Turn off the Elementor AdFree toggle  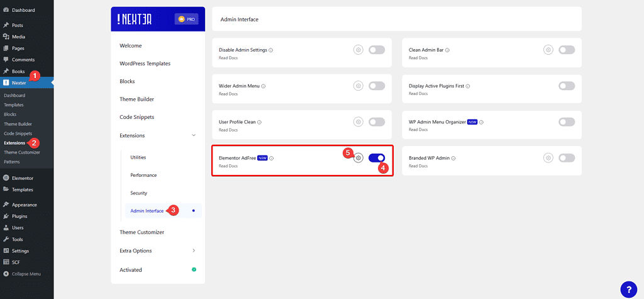tap(377, 158)
